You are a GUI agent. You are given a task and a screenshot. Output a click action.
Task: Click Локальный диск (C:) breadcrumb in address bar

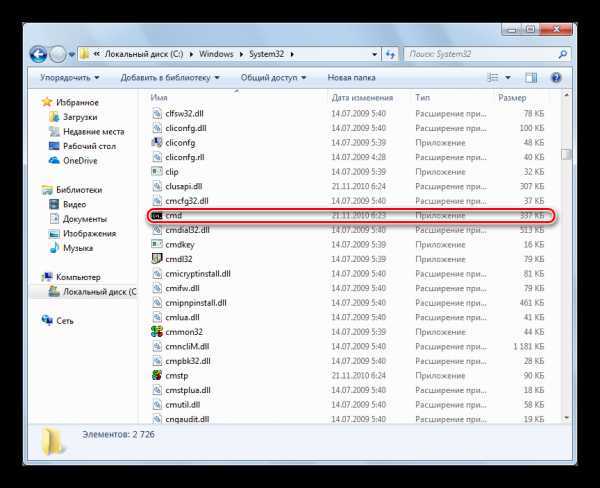pyautogui.click(x=144, y=54)
